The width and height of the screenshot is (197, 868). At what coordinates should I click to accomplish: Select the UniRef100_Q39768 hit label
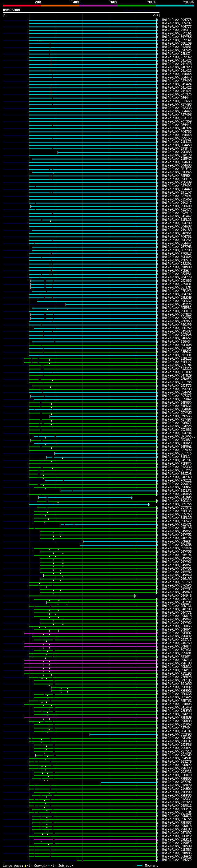177,515
